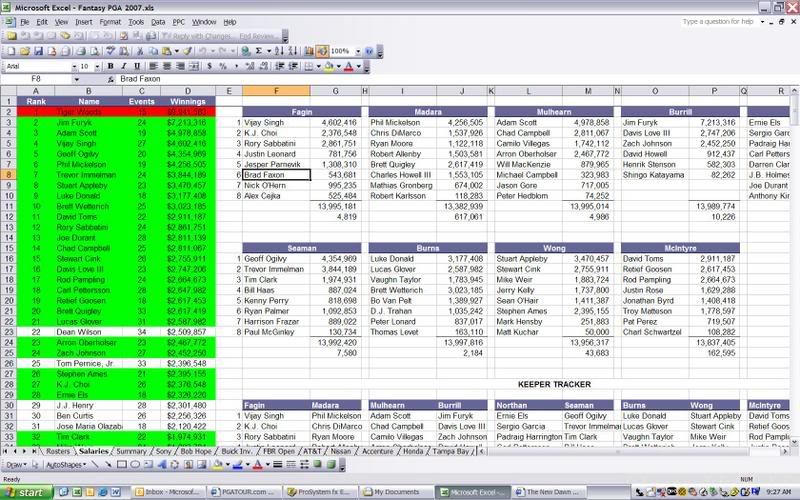The width and height of the screenshot is (800, 500).
Task: Open the File menu
Action: 24,22
